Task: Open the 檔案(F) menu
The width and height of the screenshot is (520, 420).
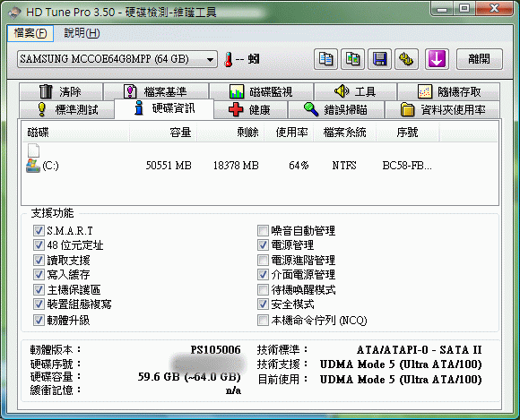Action: point(30,33)
